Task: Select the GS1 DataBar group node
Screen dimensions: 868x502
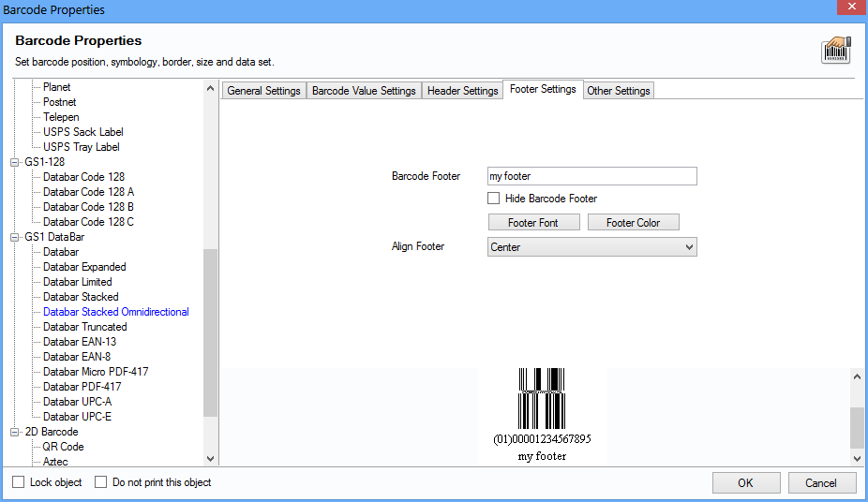Action: coord(54,237)
